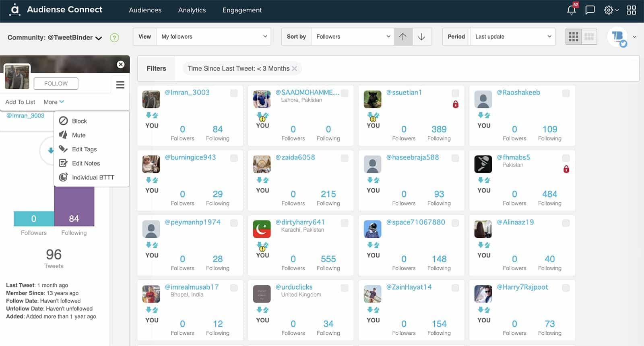Select the @Imran_3003 card checkbox
Screen dimensions: 644x346
tap(234, 93)
